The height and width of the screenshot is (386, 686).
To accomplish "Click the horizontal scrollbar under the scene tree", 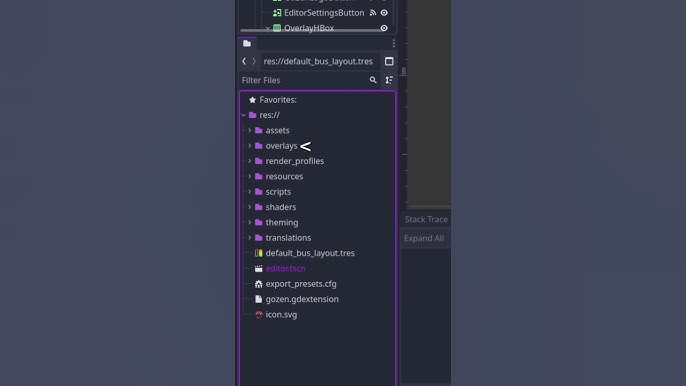I will (311, 31).
